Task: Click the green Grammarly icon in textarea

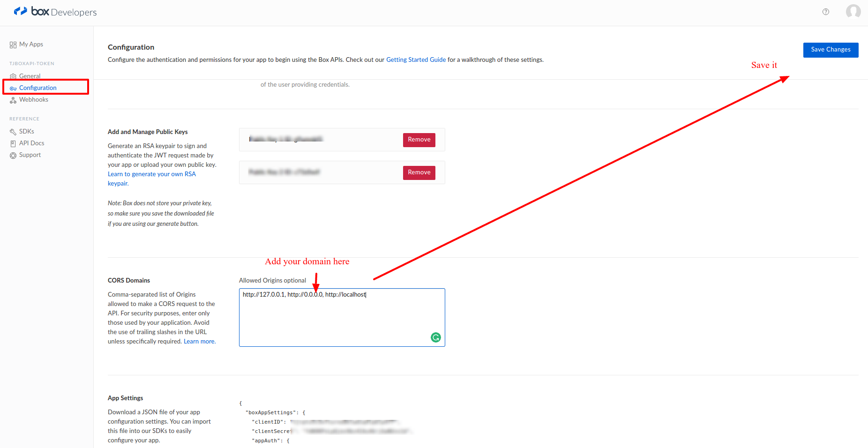Action: pos(435,337)
